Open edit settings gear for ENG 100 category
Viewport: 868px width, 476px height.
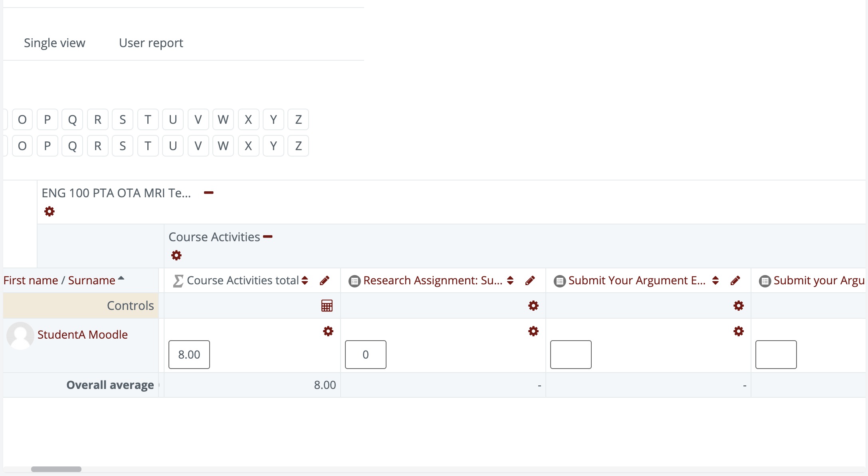49,211
